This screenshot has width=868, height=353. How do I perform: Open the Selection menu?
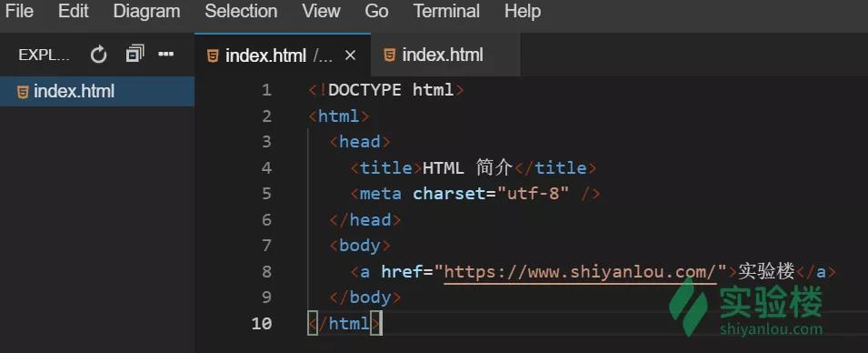241,11
